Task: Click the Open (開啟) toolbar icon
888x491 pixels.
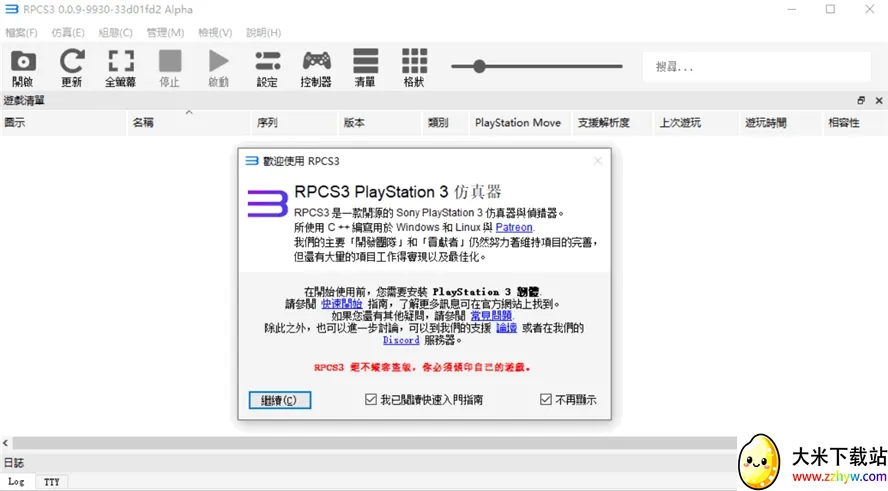Action: click(x=23, y=67)
